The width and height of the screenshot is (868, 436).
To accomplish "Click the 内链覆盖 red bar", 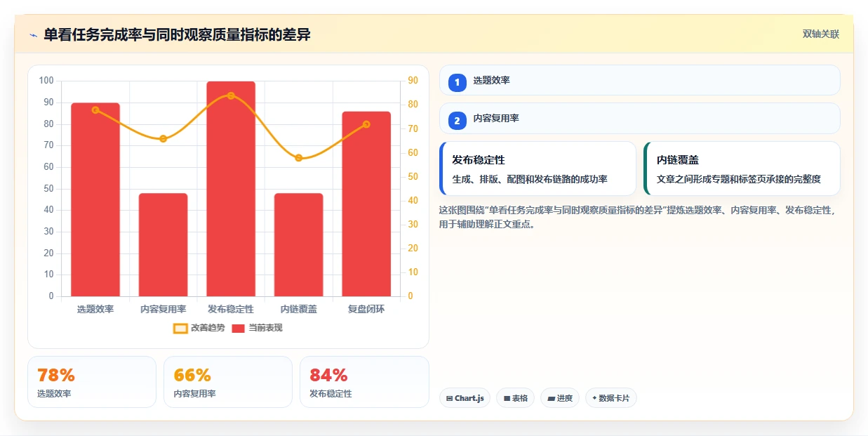I will tap(298, 244).
